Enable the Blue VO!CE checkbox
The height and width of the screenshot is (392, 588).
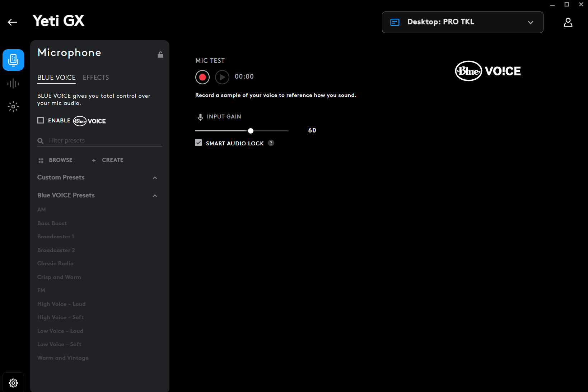[x=41, y=120]
